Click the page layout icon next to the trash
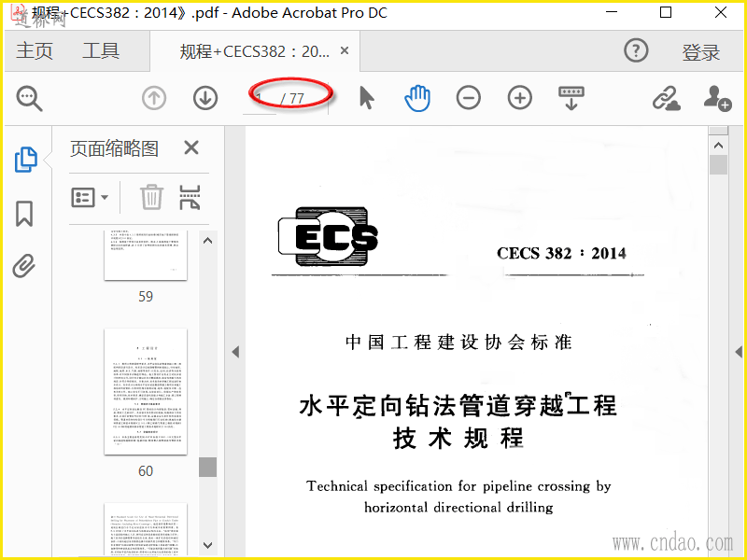Image resolution: width=747 pixels, height=560 pixels. (x=190, y=197)
